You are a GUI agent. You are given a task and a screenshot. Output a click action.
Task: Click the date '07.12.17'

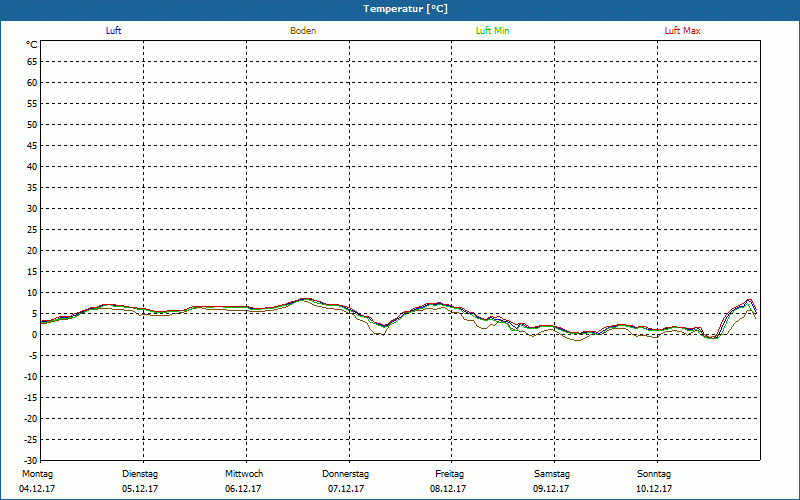tap(346, 489)
